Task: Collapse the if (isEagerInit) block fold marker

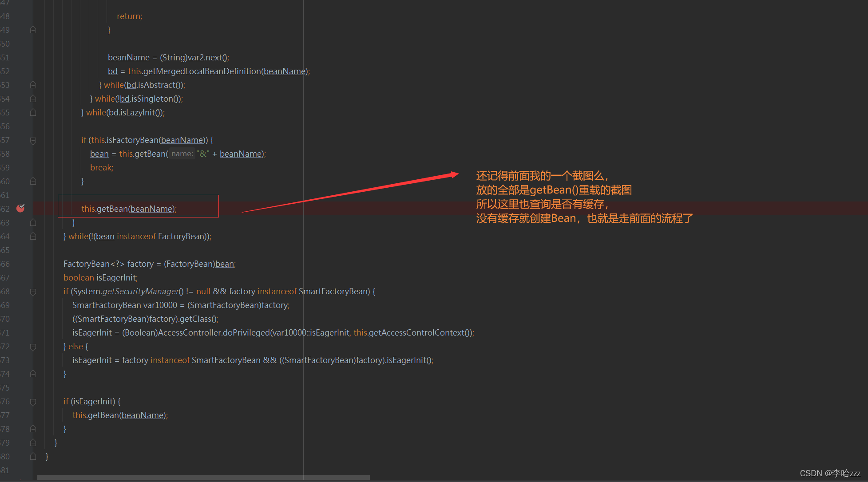Action: [x=33, y=402]
